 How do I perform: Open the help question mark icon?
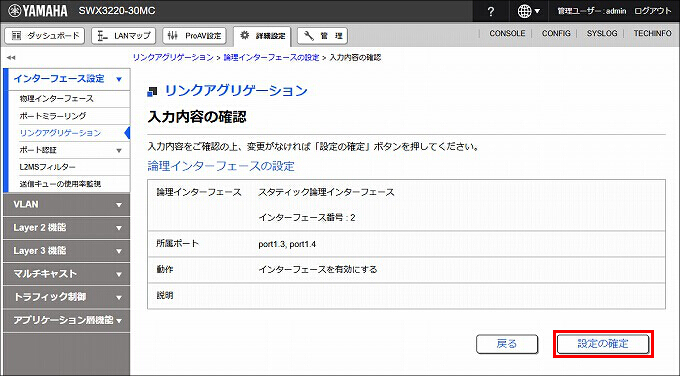tap(490, 11)
